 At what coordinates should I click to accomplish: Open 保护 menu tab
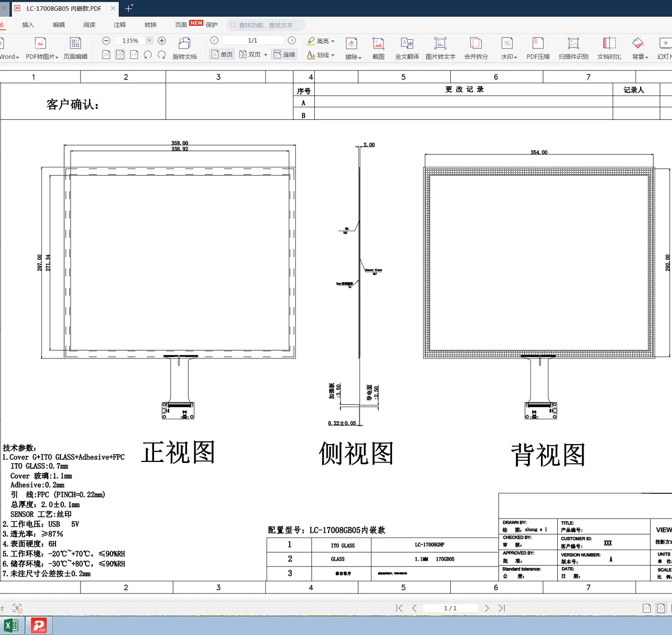(212, 25)
